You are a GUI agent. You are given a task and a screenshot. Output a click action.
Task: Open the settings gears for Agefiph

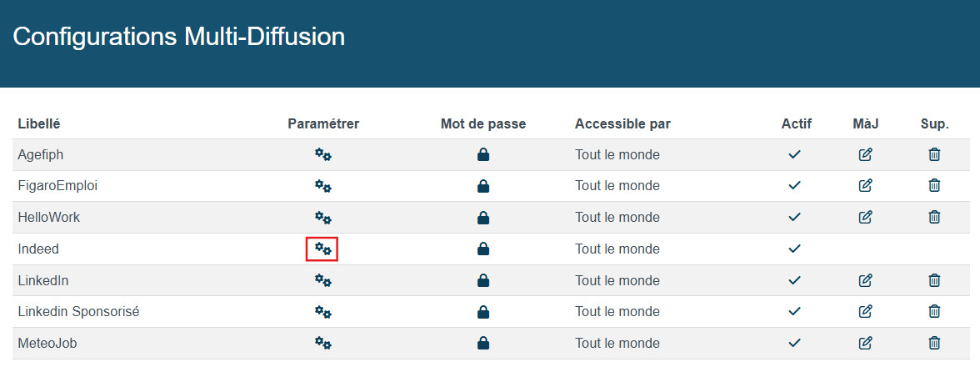pos(322,154)
